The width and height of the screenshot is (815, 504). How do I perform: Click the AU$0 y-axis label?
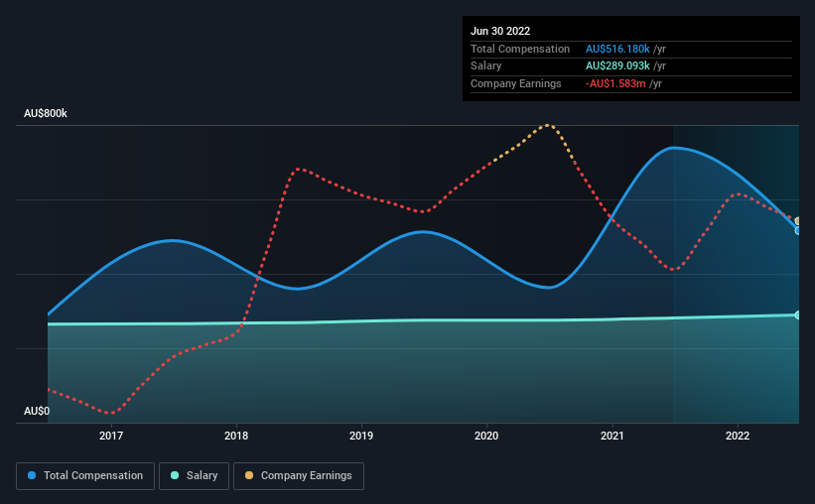tap(37, 411)
